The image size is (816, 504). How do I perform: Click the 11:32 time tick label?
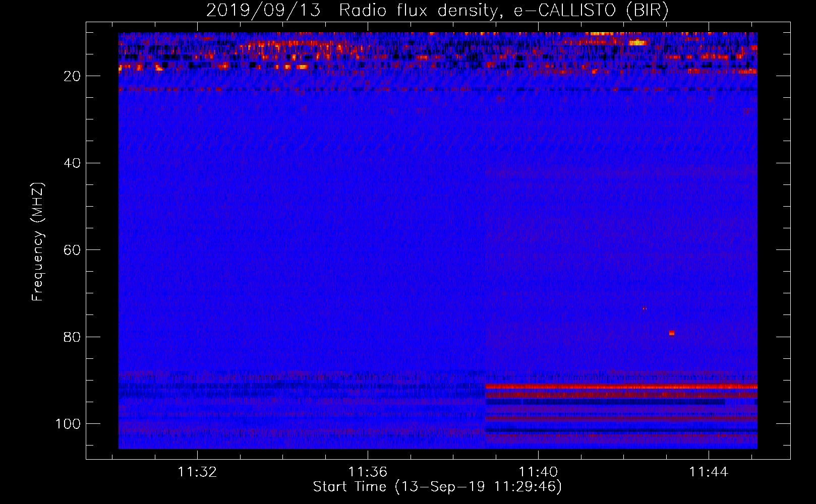[x=197, y=472]
